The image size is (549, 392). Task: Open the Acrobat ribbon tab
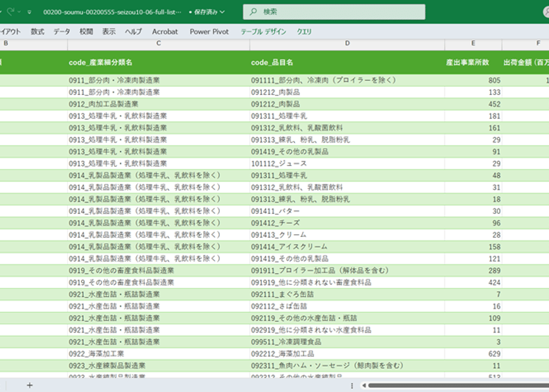(165, 31)
